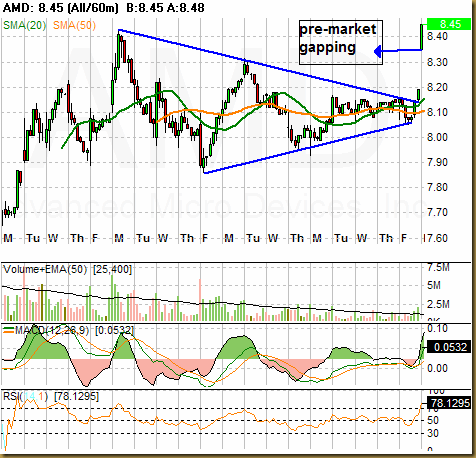The image size is (476, 458).
Task: Click the 0.00 MACD axis label
Action: click(437, 368)
